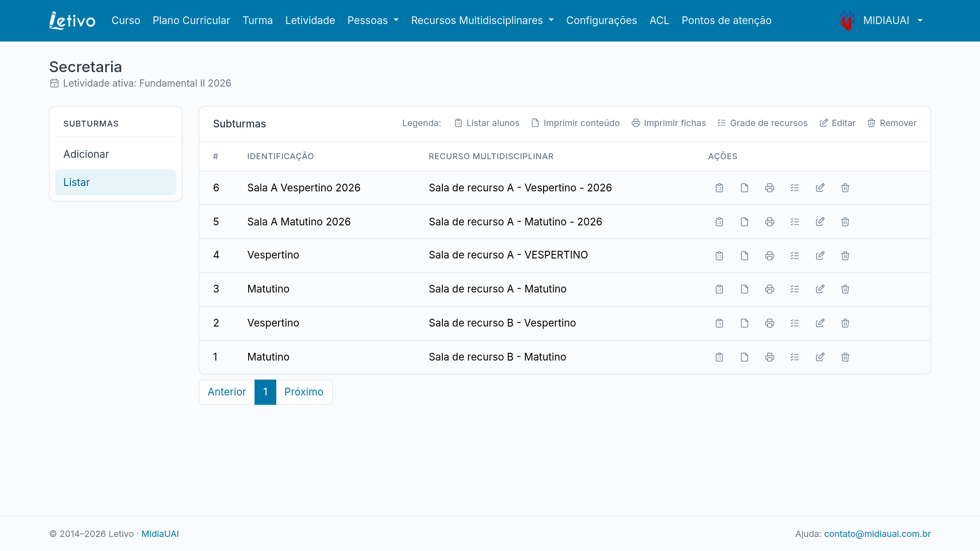Image resolution: width=980 pixels, height=551 pixels.
Task: Edit row 3 Matutino subturma
Action: (820, 289)
